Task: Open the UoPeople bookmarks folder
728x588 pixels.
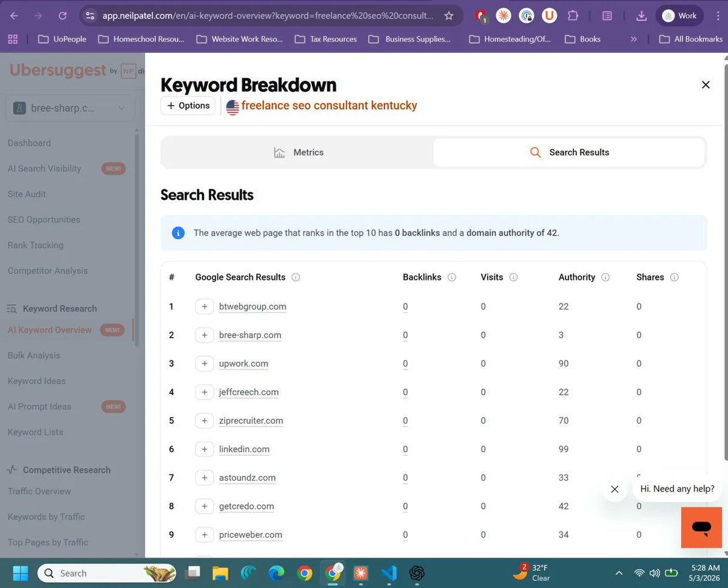Action: click(62, 39)
